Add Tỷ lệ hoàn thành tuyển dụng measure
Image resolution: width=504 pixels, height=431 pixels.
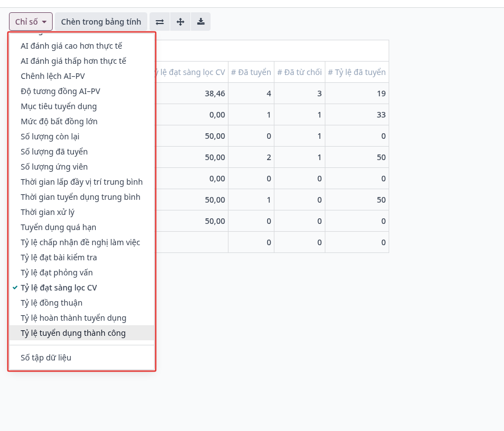click(x=82, y=317)
